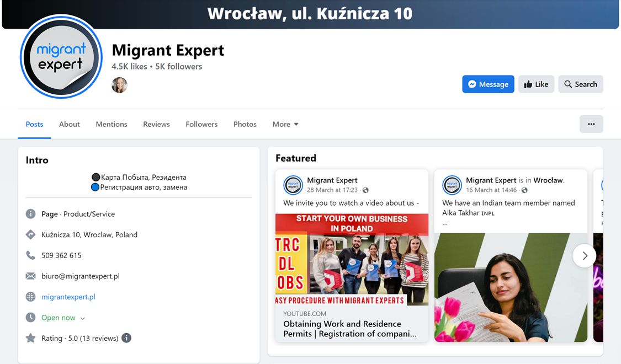Click the Featured section heading

[x=296, y=158]
